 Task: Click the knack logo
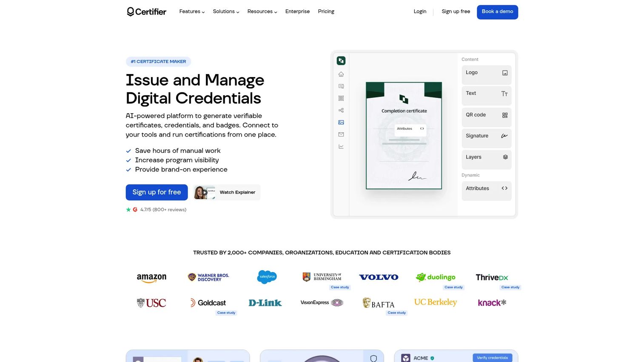492,303
